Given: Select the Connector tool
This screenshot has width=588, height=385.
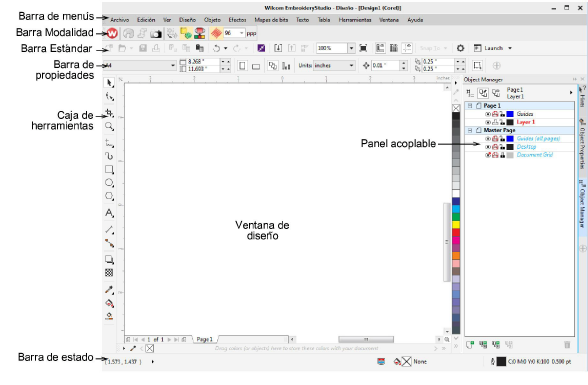Looking at the screenshot, I should click(109, 243).
